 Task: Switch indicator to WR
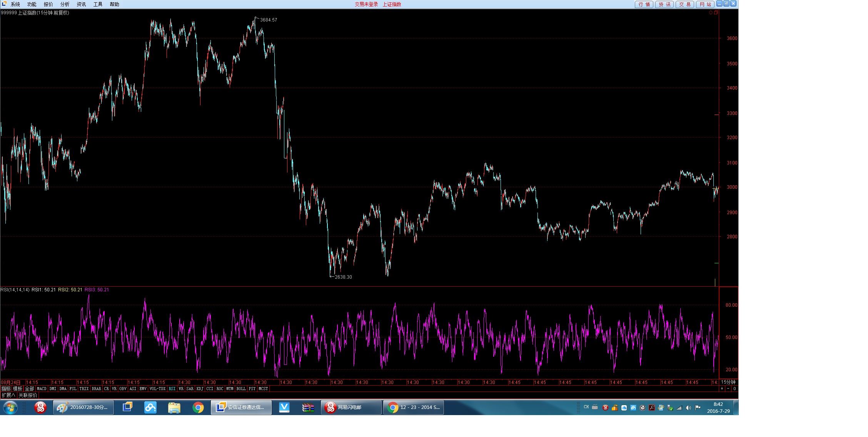(181, 389)
